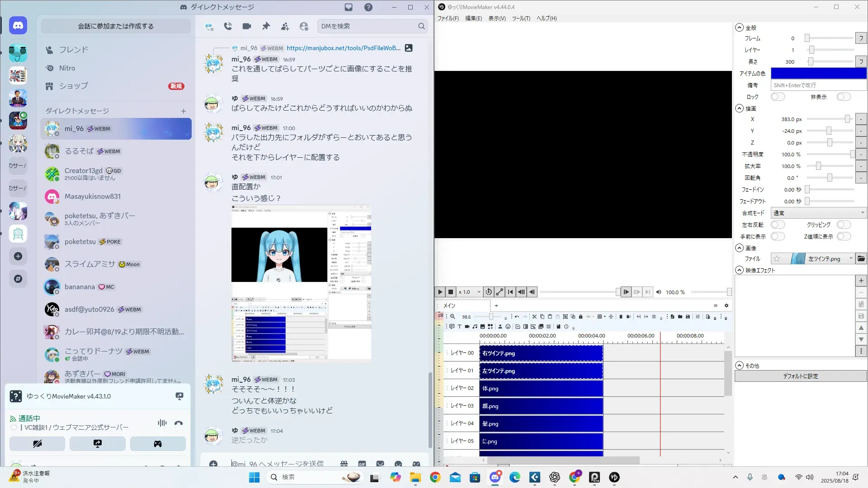Open pinned messages in Discord header

tap(266, 26)
